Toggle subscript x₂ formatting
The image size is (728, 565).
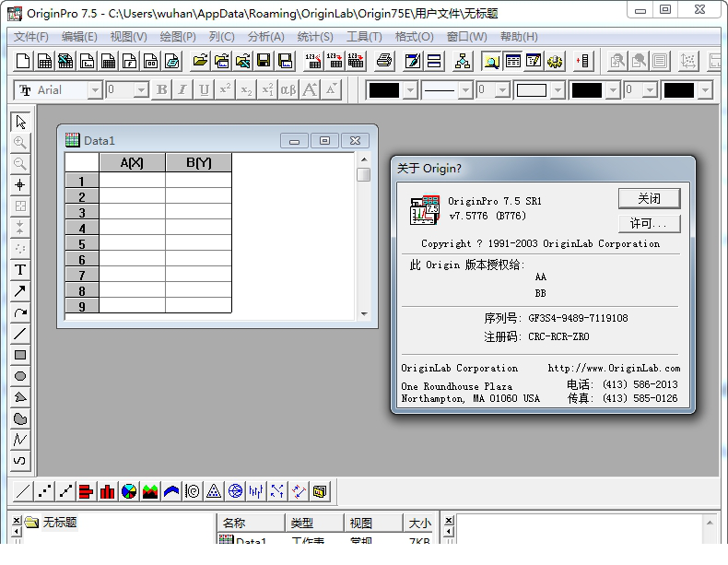pos(246,89)
